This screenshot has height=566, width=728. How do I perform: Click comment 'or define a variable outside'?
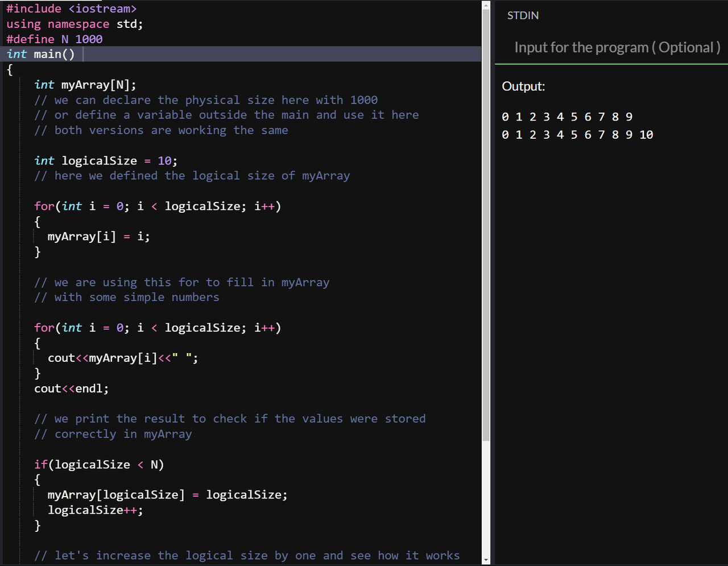coord(226,115)
